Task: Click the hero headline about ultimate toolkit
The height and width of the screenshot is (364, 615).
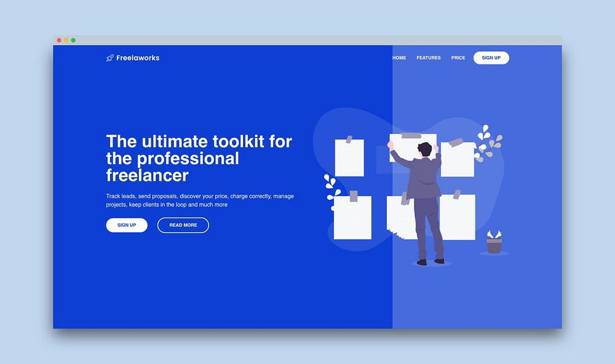Action: (199, 158)
